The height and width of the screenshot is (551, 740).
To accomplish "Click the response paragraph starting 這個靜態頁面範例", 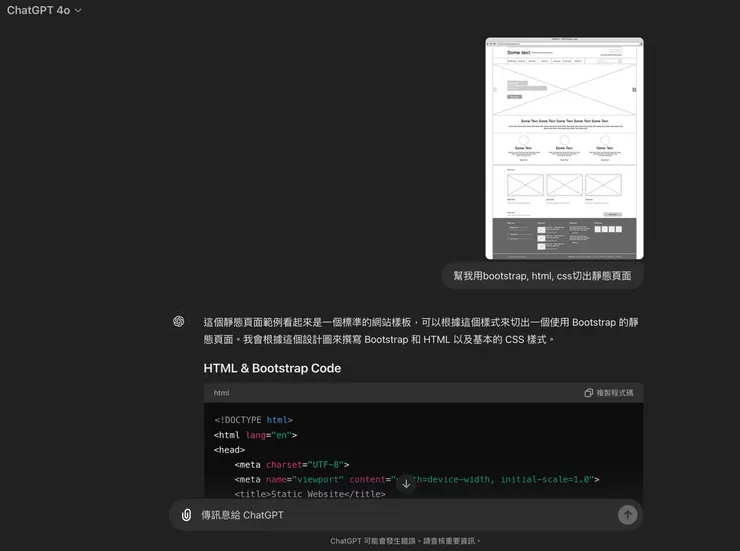I will [421, 331].
